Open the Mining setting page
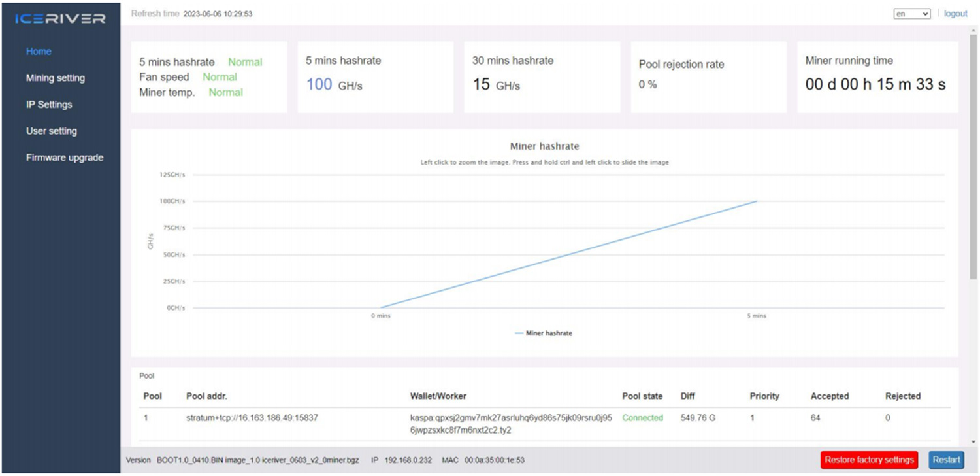The height and width of the screenshot is (476, 980). click(55, 78)
